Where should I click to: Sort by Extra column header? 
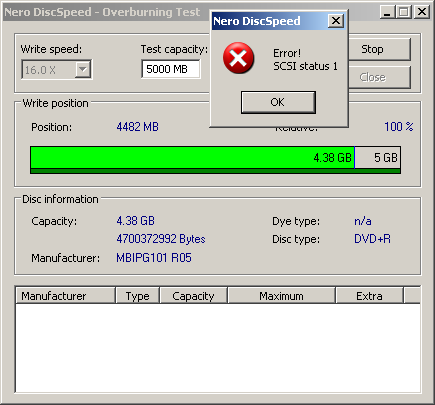369,296
